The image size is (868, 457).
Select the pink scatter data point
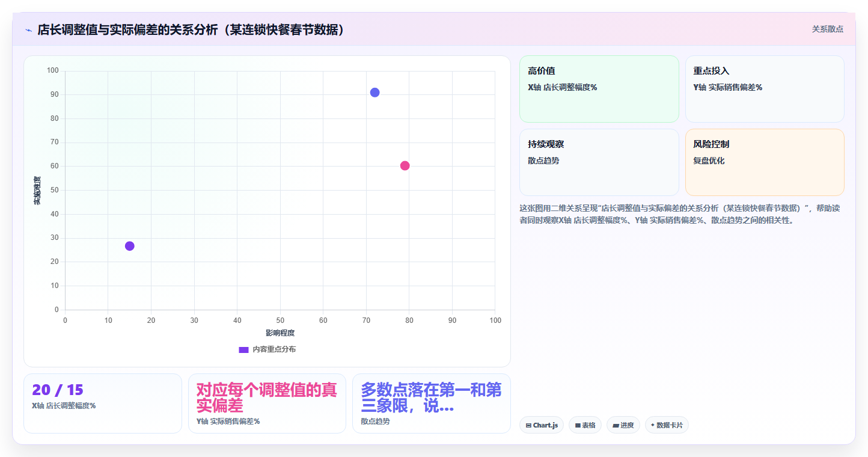click(x=405, y=166)
